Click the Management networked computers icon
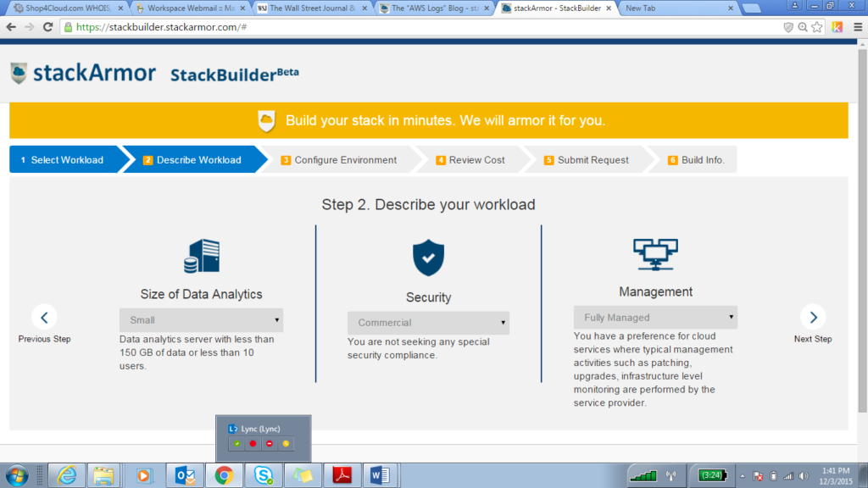This screenshot has height=488, width=868. pyautogui.click(x=655, y=252)
